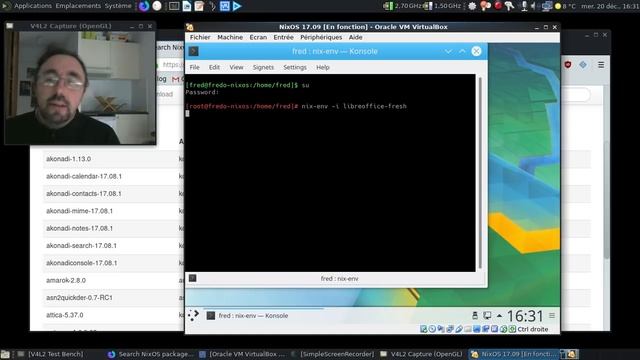640x360 pixels.
Task: Open the Applications menu in the top panel
Action: pos(33,6)
